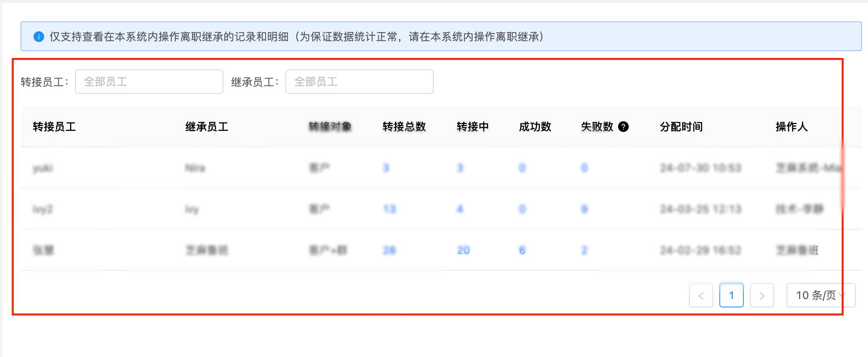Click the 操作人 column header
This screenshot has width=868, height=357.
pos(792,127)
